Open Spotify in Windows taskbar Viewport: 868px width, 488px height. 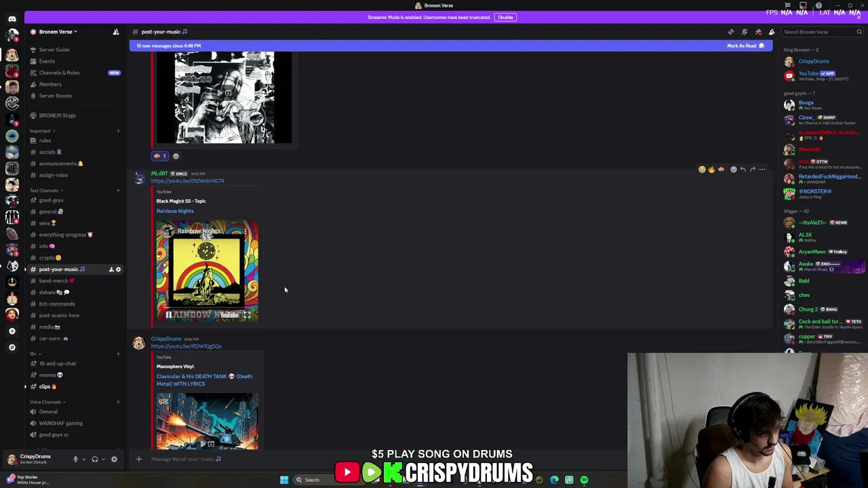click(584, 480)
